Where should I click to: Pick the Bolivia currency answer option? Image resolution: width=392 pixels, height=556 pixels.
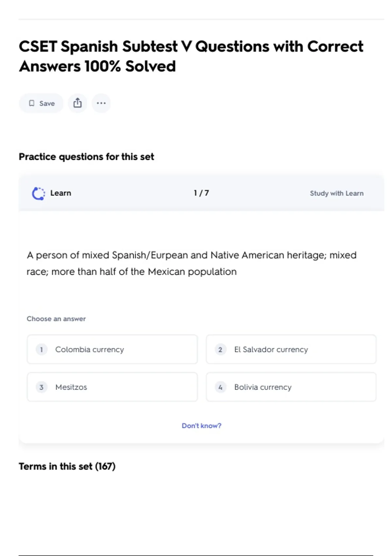(291, 387)
